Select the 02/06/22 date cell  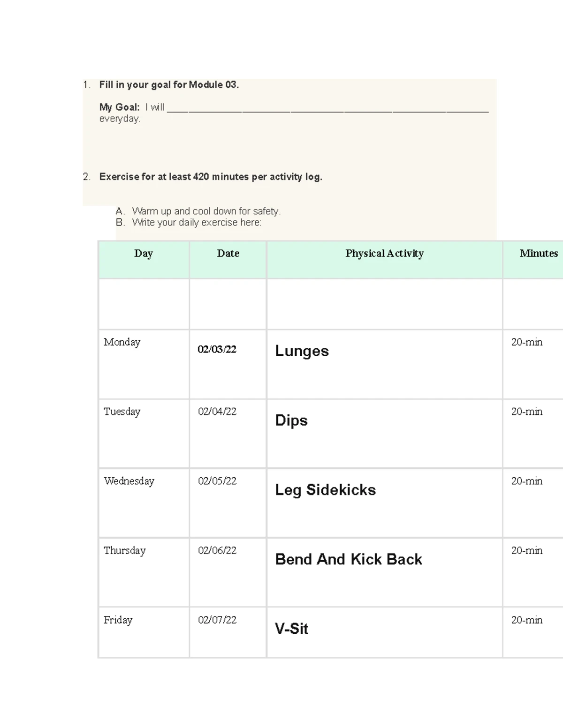click(x=217, y=550)
